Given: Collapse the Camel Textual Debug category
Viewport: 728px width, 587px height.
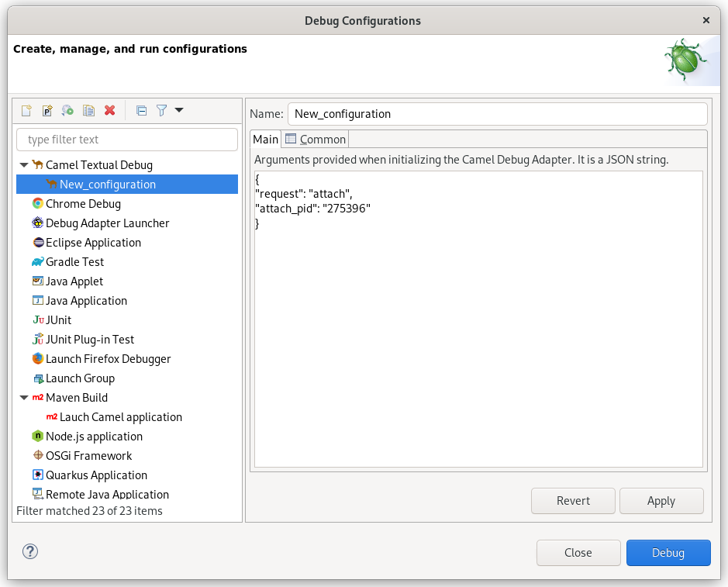Looking at the screenshot, I should click(x=24, y=164).
